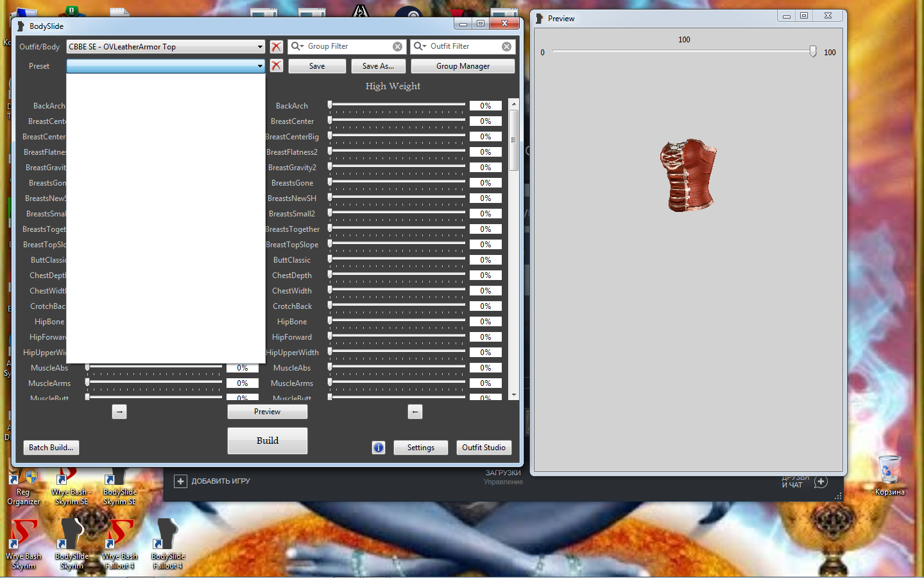Clear the Group Filter search box
Viewport: 924px width, 578px height.
click(x=398, y=47)
